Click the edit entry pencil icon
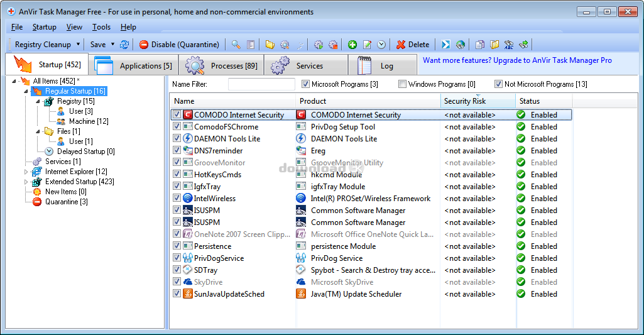 (367, 45)
